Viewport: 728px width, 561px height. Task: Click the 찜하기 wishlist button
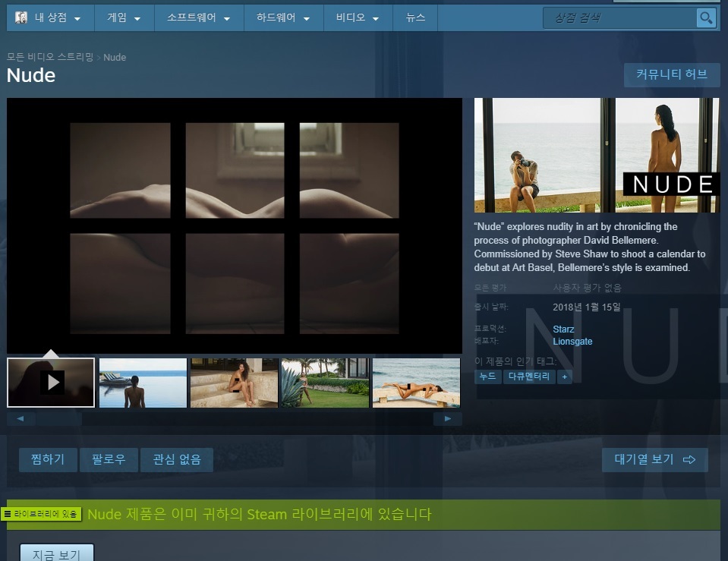(48, 460)
